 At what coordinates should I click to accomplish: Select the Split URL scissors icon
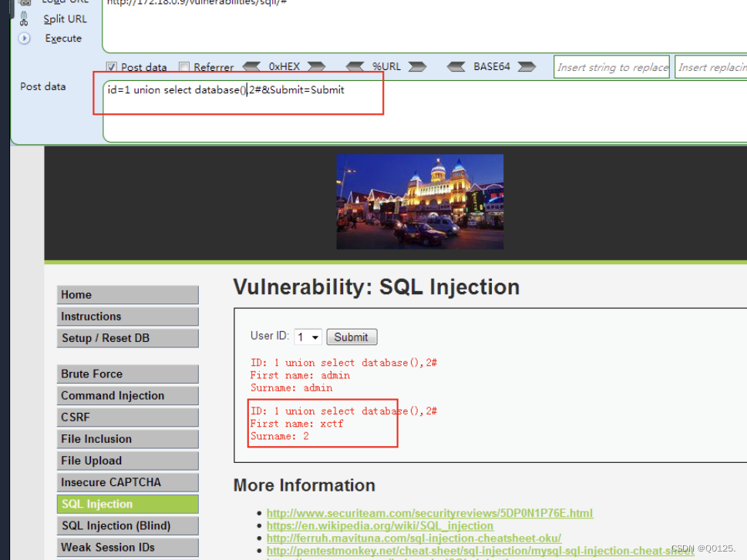23,19
